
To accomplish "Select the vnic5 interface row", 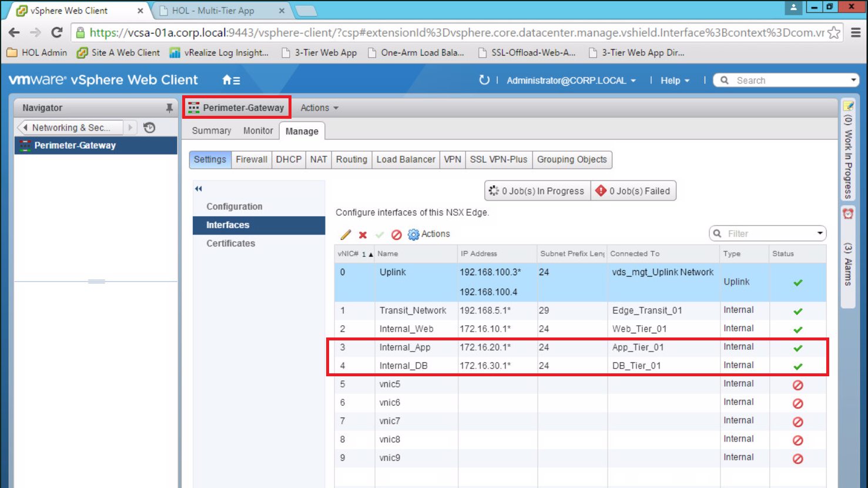I will click(580, 384).
